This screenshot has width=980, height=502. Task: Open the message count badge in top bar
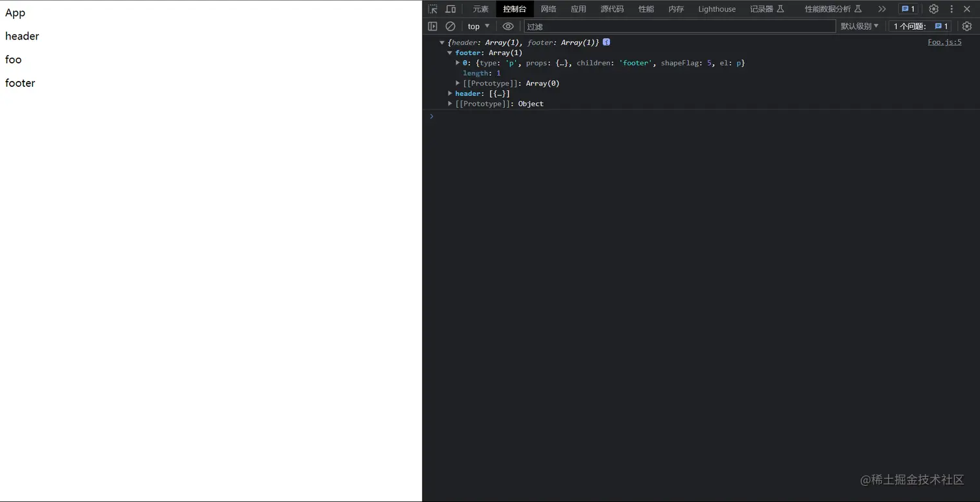(908, 9)
